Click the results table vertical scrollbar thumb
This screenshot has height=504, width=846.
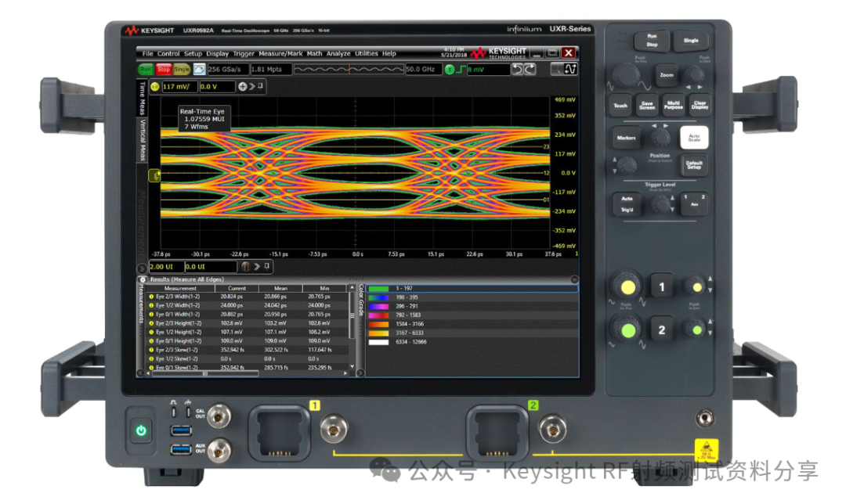tap(352, 315)
